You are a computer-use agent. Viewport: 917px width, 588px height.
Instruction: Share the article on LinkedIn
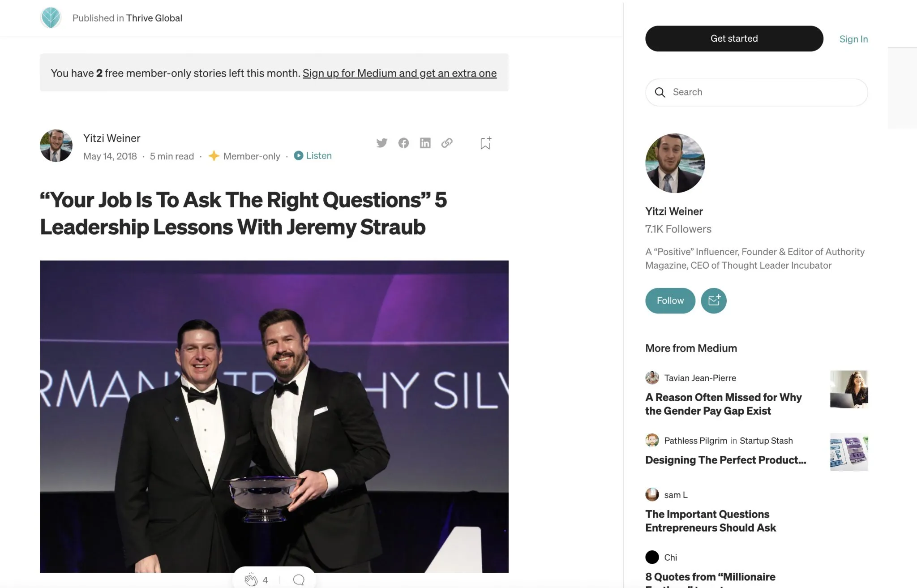point(425,143)
